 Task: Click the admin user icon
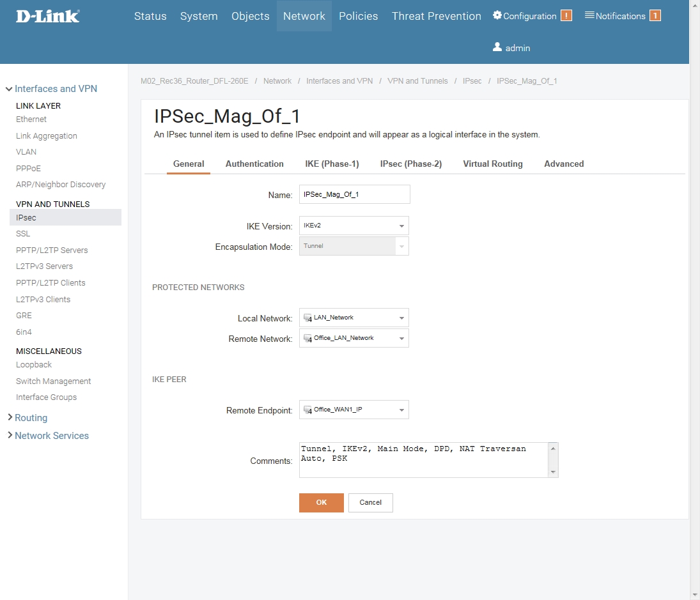497,47
